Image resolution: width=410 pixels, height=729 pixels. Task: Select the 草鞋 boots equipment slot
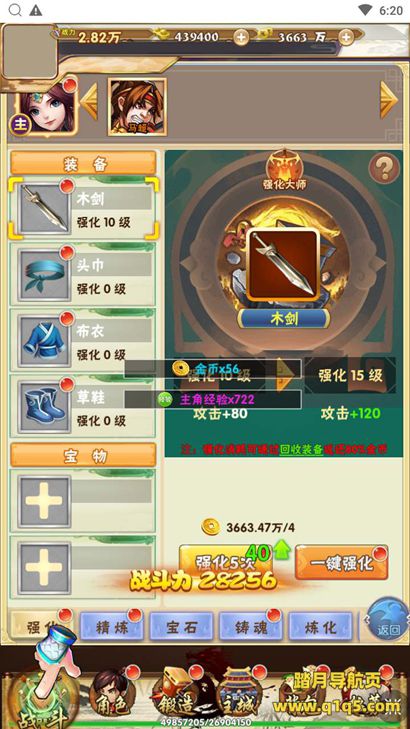84,407
